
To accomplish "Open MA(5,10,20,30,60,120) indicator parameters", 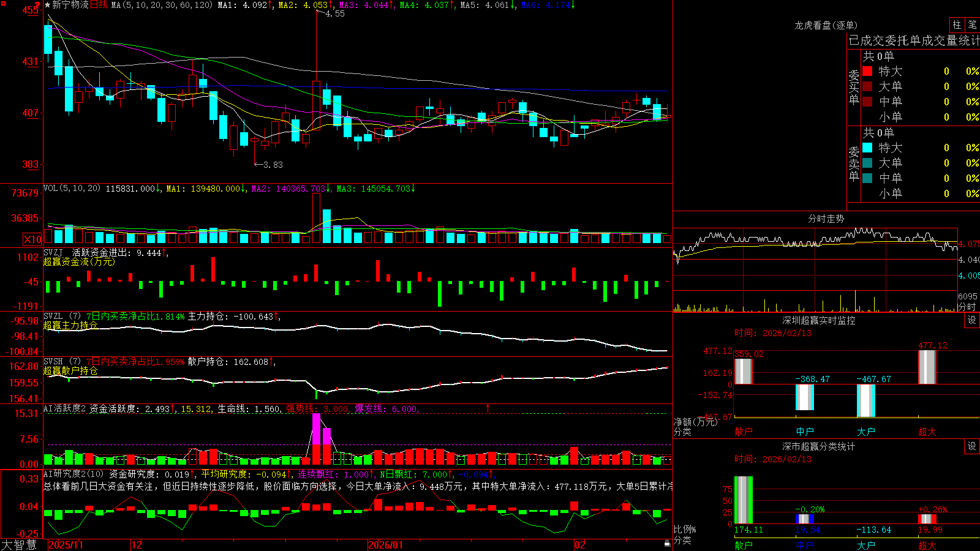I will tap(162, 5).
